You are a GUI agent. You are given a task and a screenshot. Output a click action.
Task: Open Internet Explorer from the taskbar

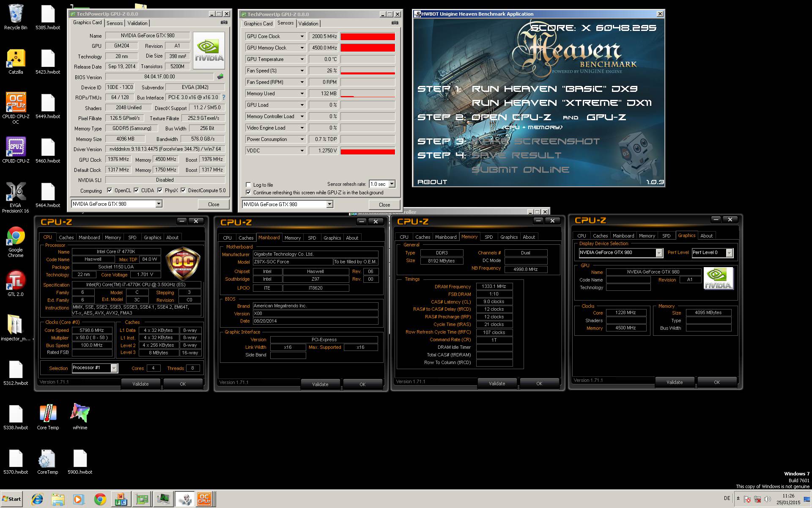tap(37, 500)
